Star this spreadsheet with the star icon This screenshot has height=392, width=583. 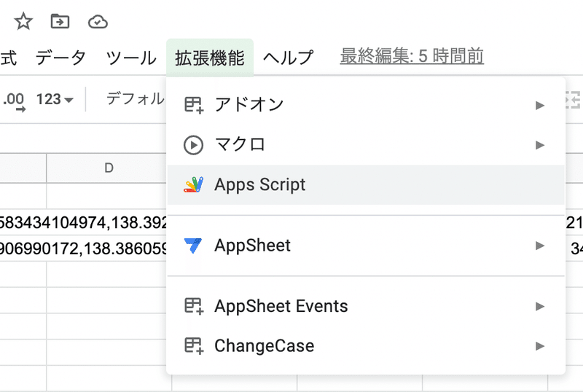click(x=23, y=22)
